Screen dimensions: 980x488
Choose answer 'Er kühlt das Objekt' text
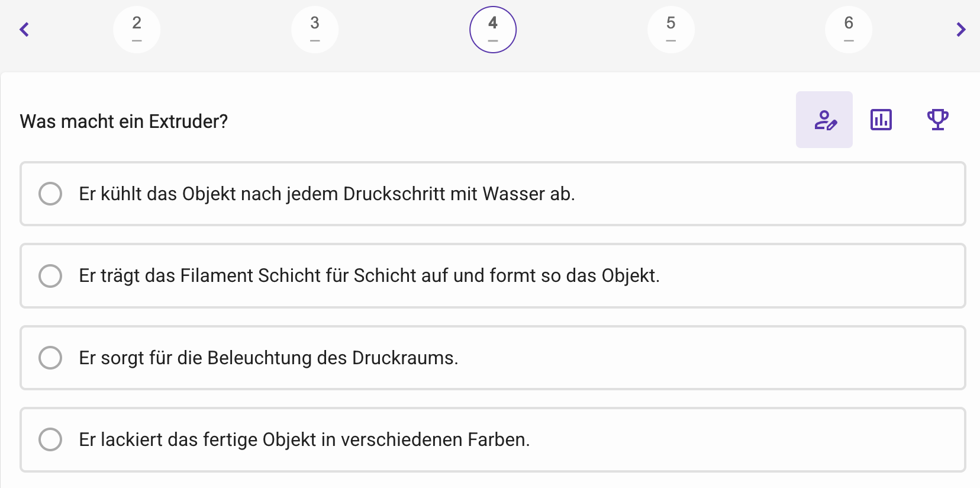(x=327, y=194)
